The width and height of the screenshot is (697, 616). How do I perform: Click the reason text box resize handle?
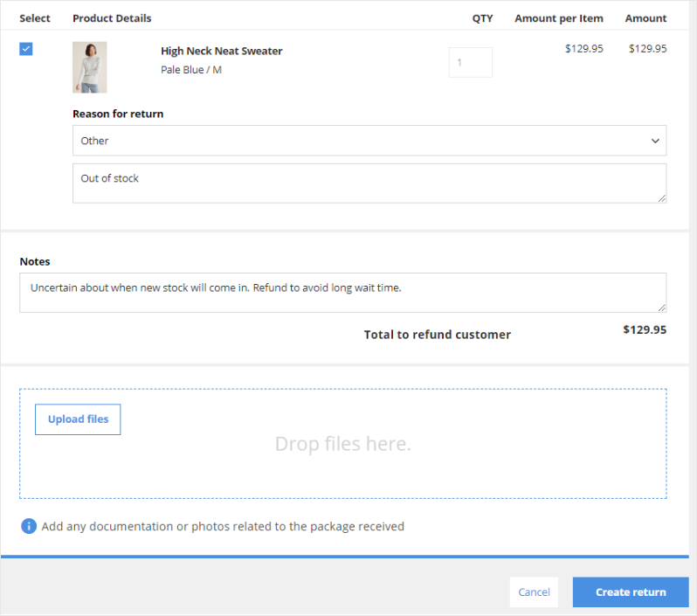coord(662,198)
